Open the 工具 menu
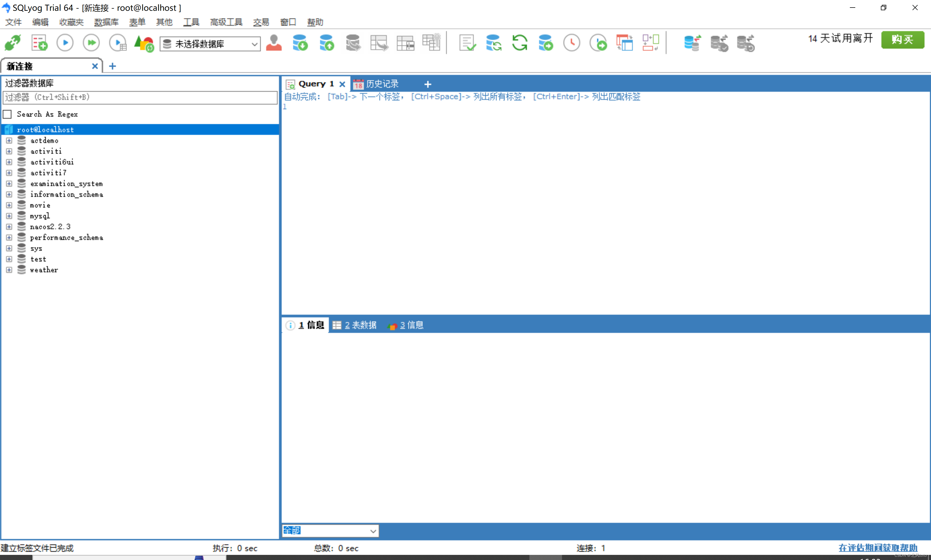931x560 pixels. click(x=191, y=22)
